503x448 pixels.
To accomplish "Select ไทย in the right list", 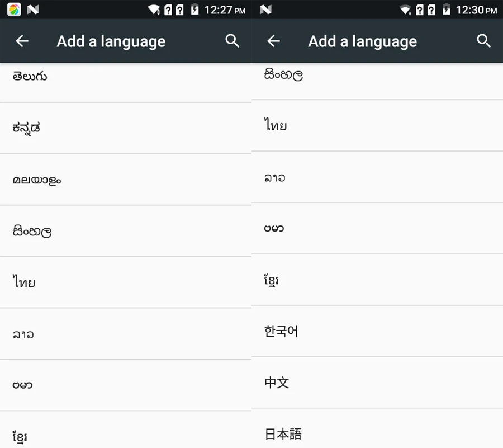I will click(x=377, y=125).
